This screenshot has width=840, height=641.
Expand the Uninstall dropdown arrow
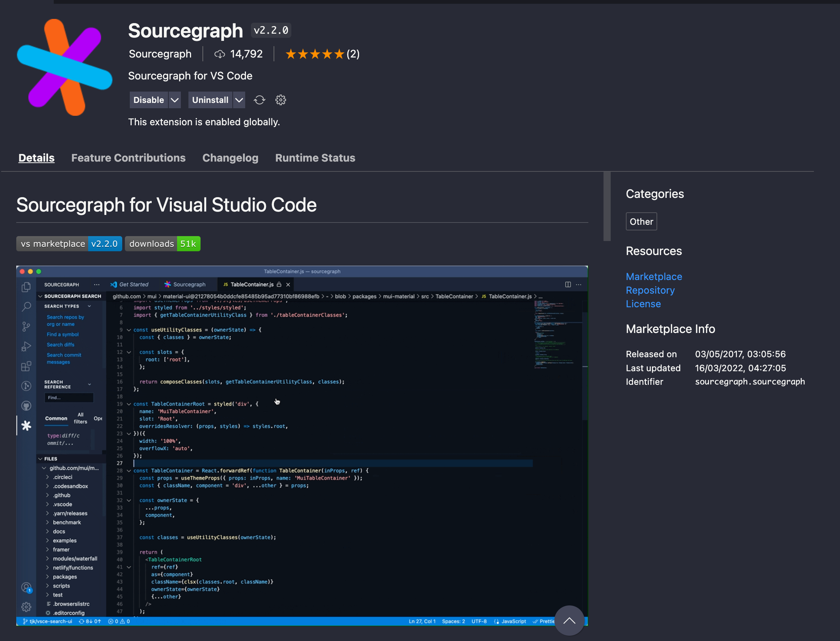[239, 100]
